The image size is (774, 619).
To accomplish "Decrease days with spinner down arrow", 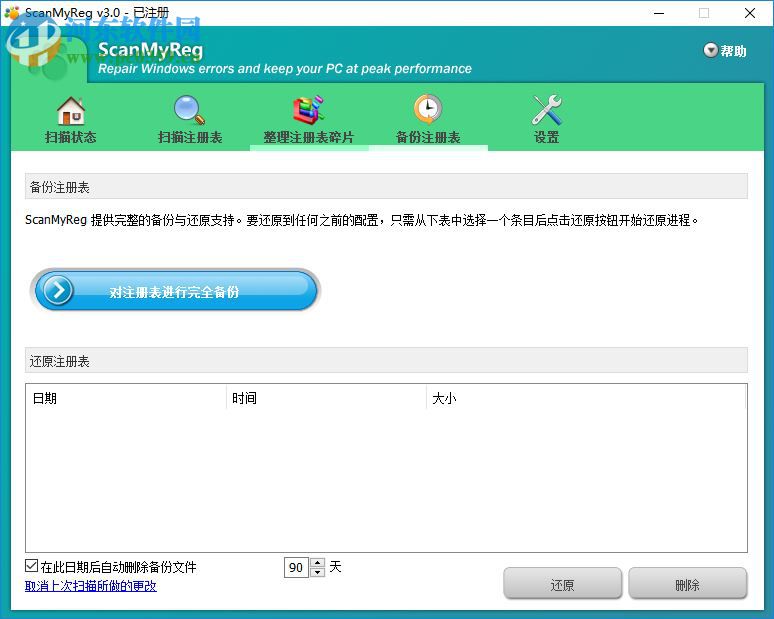I will click(x=317, y=572).
